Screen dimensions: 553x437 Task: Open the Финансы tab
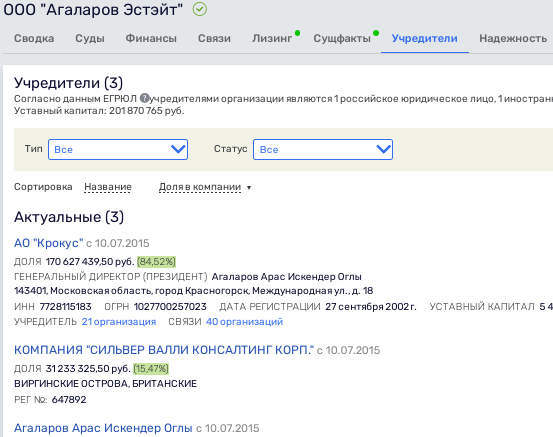coord(151,38)
